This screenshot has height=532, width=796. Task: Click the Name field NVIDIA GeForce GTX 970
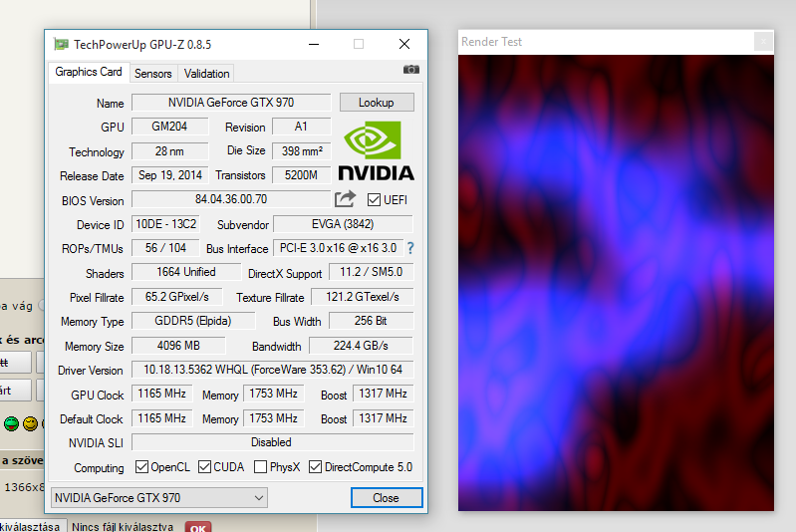[x=231, y=103]
